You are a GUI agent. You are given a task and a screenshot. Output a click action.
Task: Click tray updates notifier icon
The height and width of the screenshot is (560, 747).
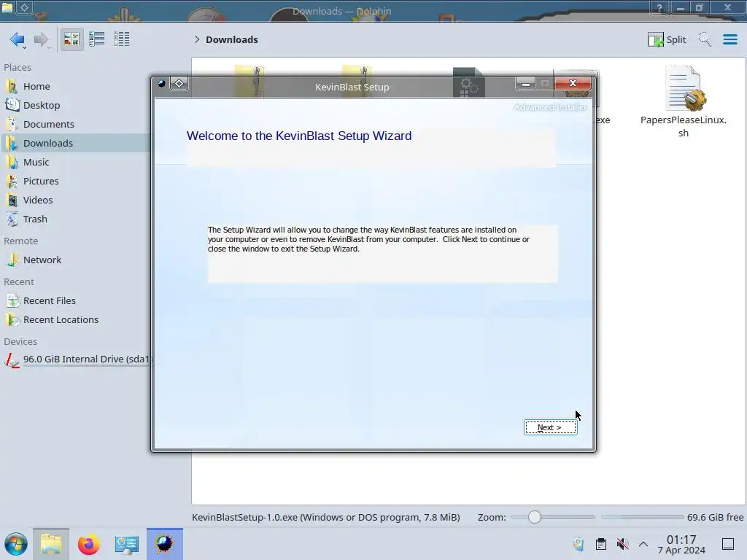pos(578,544)
